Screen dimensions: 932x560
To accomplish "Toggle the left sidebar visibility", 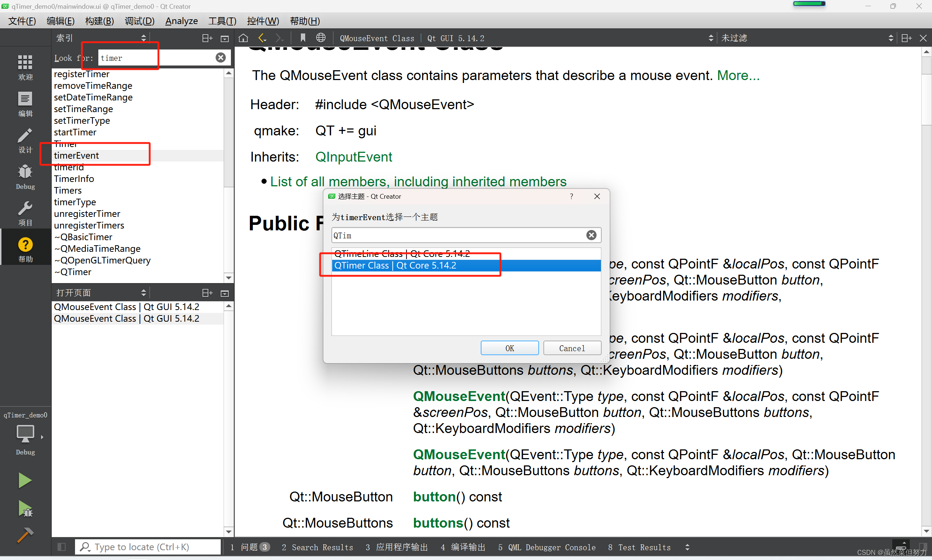I will click(62, 547).
